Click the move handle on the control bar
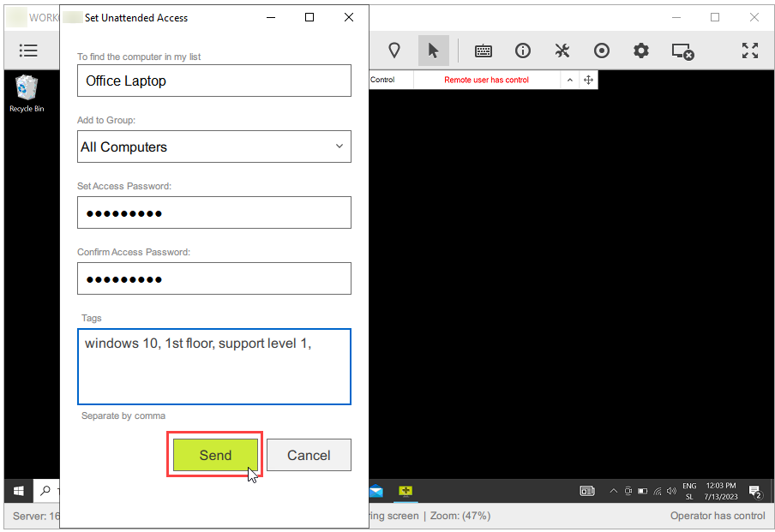The width and height of the screenshot is (775, 532). click(x=588, y=80)
